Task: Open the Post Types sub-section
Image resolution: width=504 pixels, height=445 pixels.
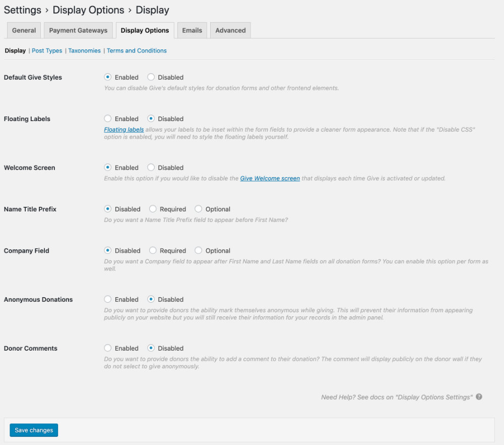Action: [47, 50]
